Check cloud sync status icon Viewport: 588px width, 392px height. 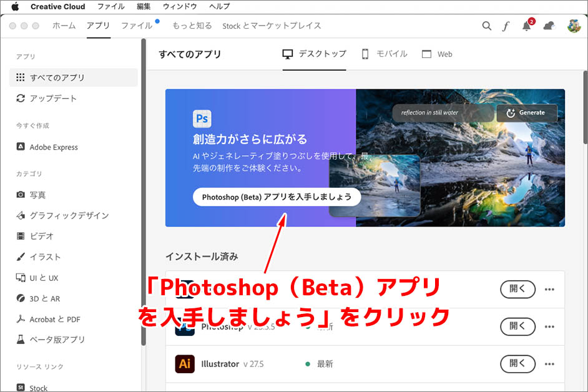549,26
